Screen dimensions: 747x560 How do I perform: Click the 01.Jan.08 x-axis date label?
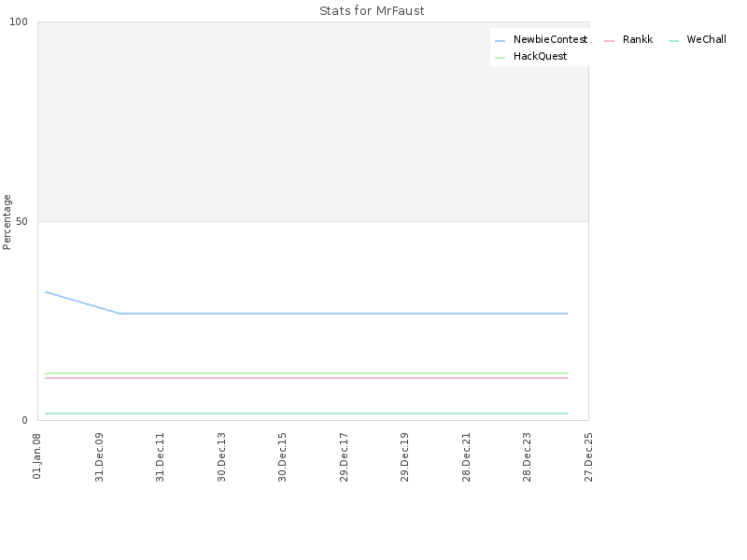click(x=37, y=455)
